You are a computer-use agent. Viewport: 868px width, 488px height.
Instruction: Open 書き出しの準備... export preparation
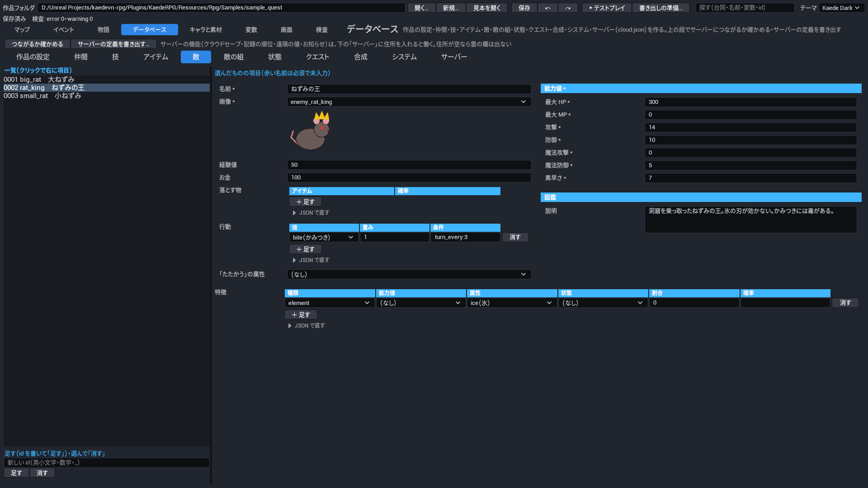tap(660, 8)
